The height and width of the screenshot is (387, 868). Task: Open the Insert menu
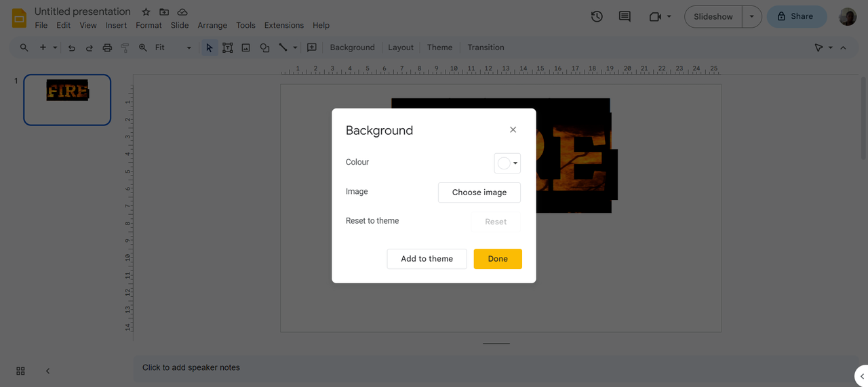(116, 25)
